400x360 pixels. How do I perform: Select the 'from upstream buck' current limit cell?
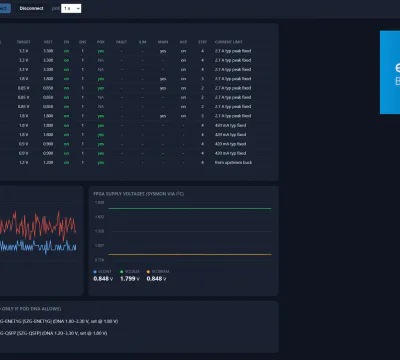(233, 162)
